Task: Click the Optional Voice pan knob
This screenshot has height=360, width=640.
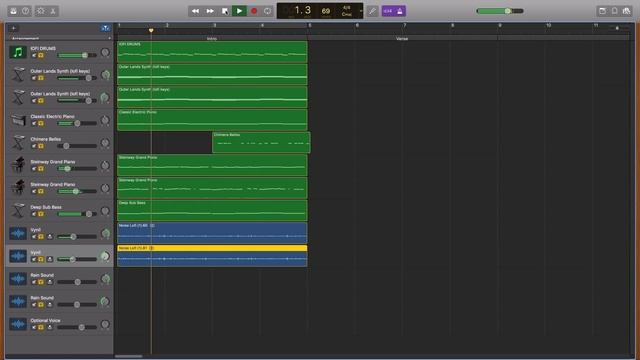Action: [x=105, y=324]
